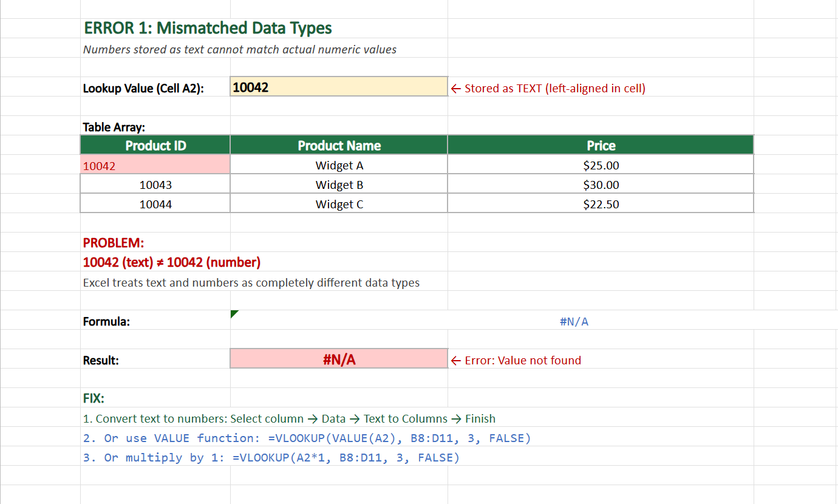Click the red 'PROBLEM:' heading

pos(114,243)
